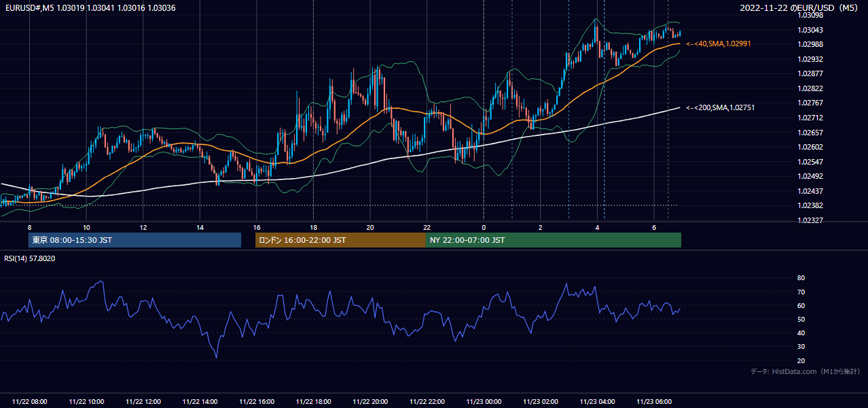
Task: Click the NY 22:00-07:00 JST session bar
Action: [x=554, y=240]
